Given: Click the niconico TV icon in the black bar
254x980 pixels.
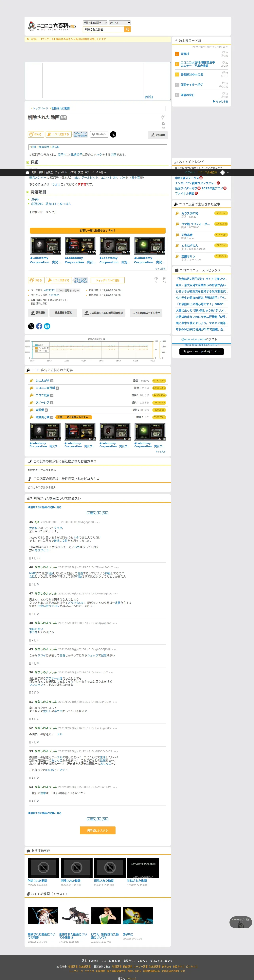Looking at the screenshot, I should click(27, 172).
